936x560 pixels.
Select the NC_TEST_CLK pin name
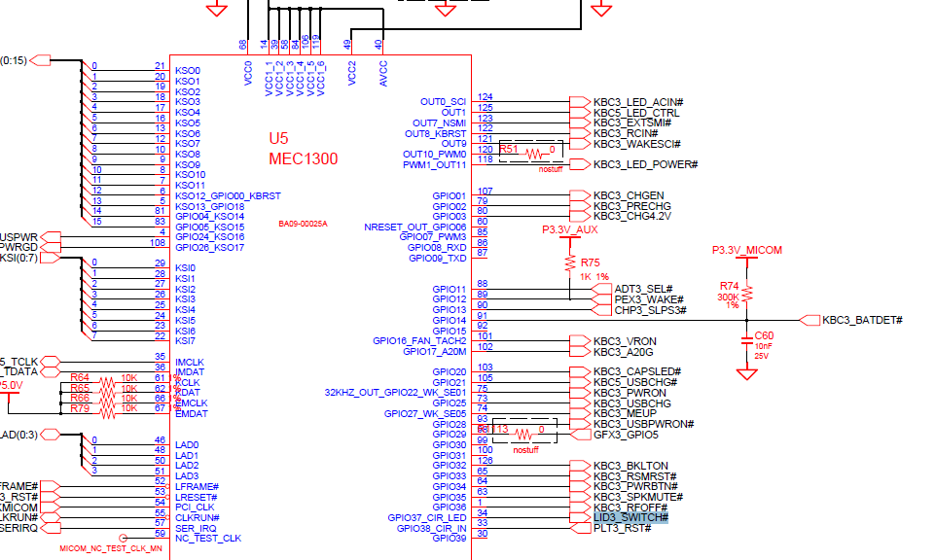(x=208, y=538)
